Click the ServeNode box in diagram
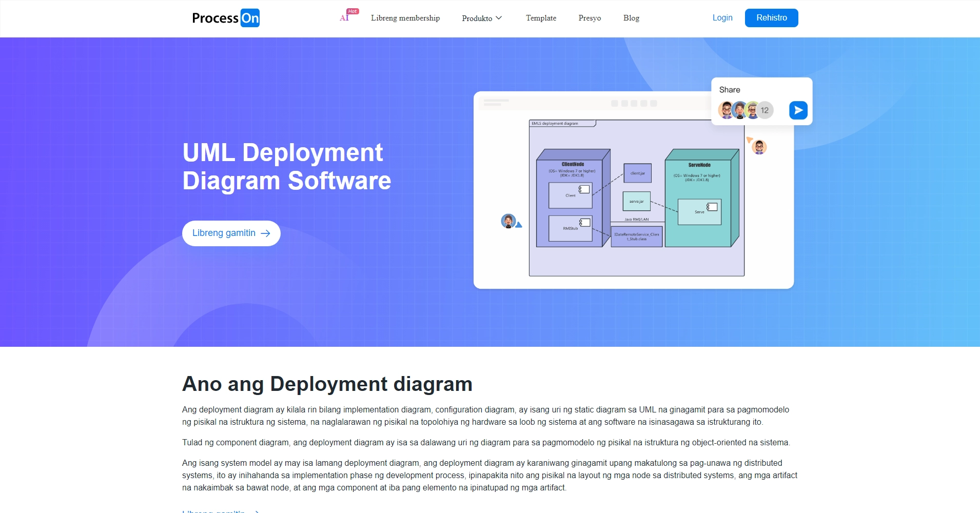 point(702,198)
